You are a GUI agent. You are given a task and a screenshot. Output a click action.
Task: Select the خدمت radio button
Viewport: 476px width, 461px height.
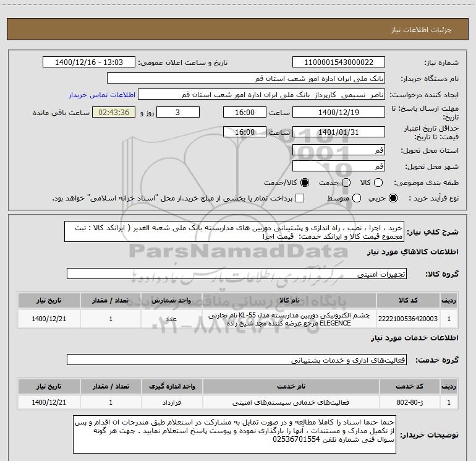pyautogui.click(x=346, y=183)
